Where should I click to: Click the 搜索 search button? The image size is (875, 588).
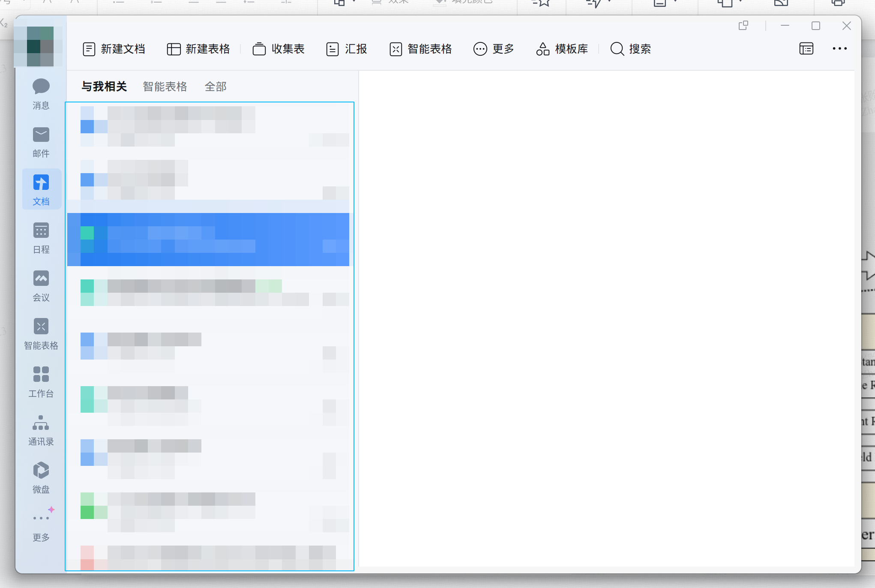(631, 49)
